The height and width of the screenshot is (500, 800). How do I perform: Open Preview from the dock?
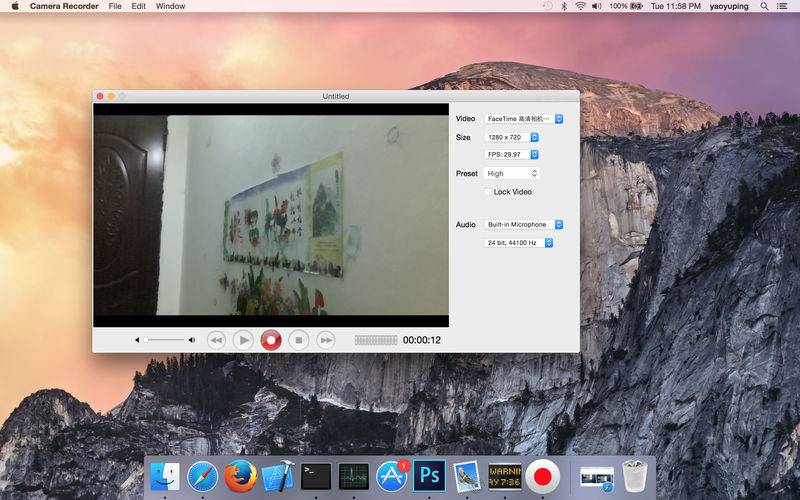[x=467, y=477]
